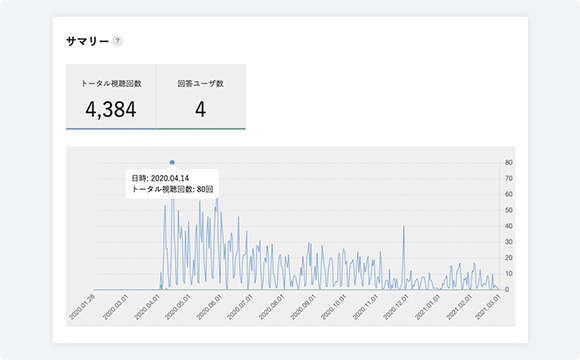Click the 4,384 total view count value
This screenshot has width=580, height=360.
click(x=111, y=110)
